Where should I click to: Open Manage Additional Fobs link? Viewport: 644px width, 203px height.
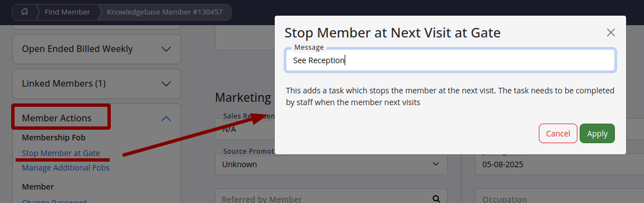[x=65, y=168]
